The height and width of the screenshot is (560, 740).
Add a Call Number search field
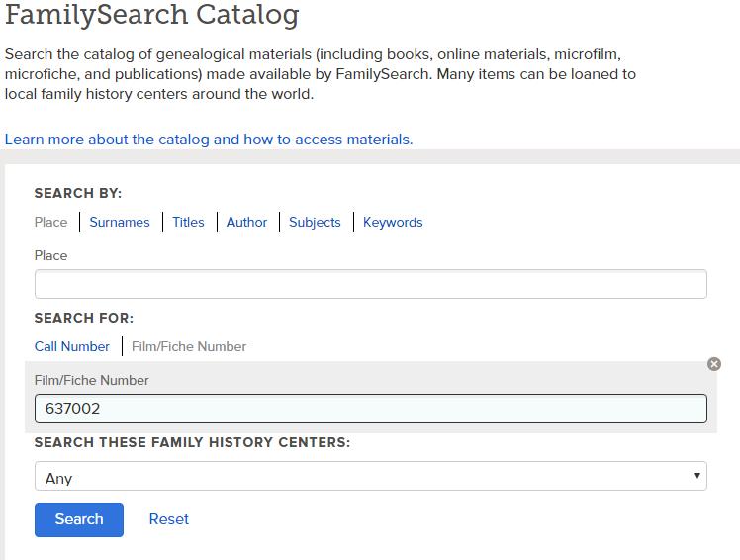[72, 346]
